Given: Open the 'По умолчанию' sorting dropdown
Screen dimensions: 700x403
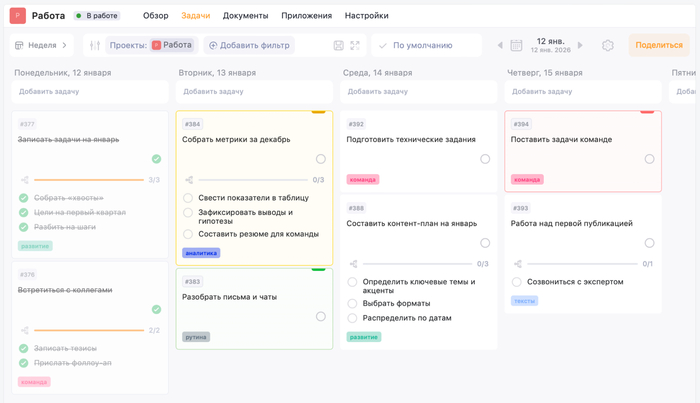Looking at the screenshot, I should [425, 46].
